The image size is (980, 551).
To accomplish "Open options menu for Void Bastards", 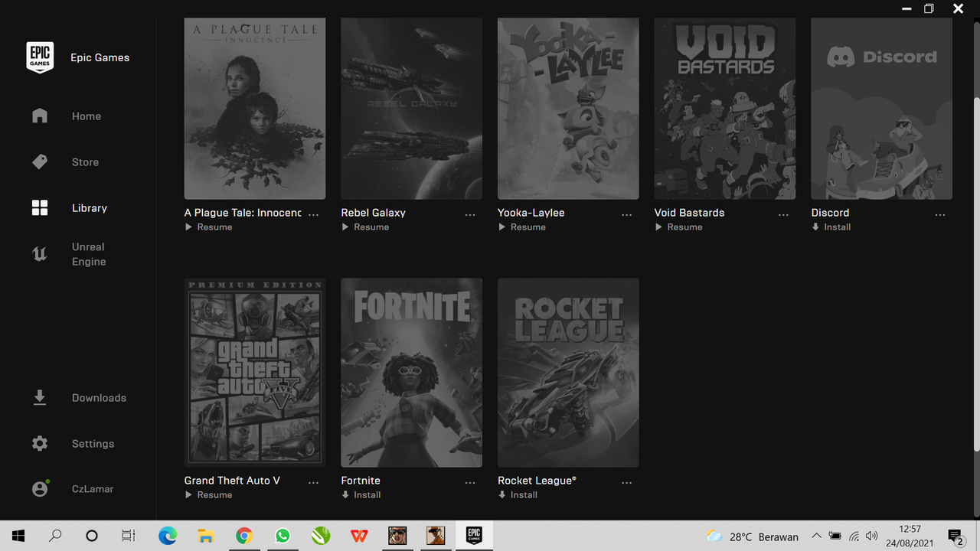I will coord(783,215).
